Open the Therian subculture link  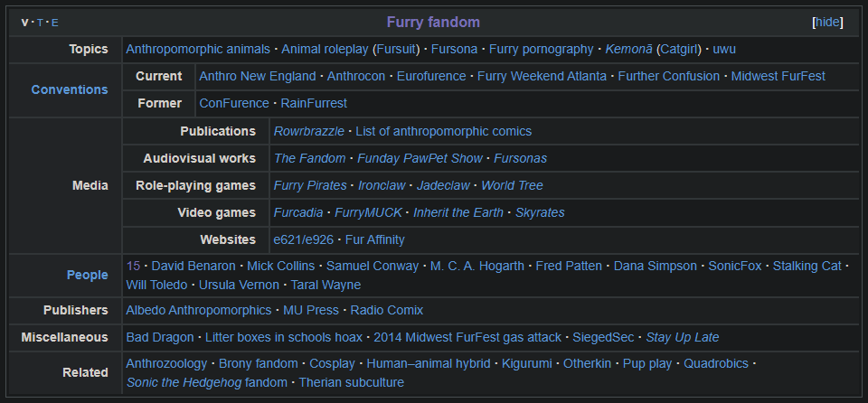351,382
